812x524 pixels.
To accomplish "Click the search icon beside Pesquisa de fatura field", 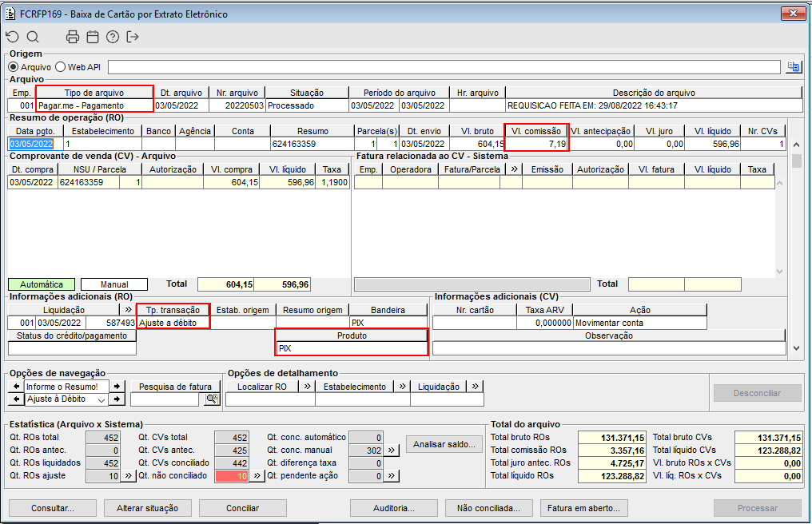I will (x=212, y=399).
